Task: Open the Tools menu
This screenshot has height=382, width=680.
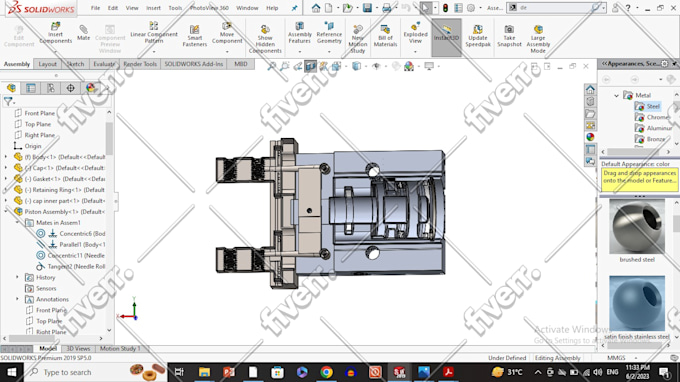Action: click(175, 8)
